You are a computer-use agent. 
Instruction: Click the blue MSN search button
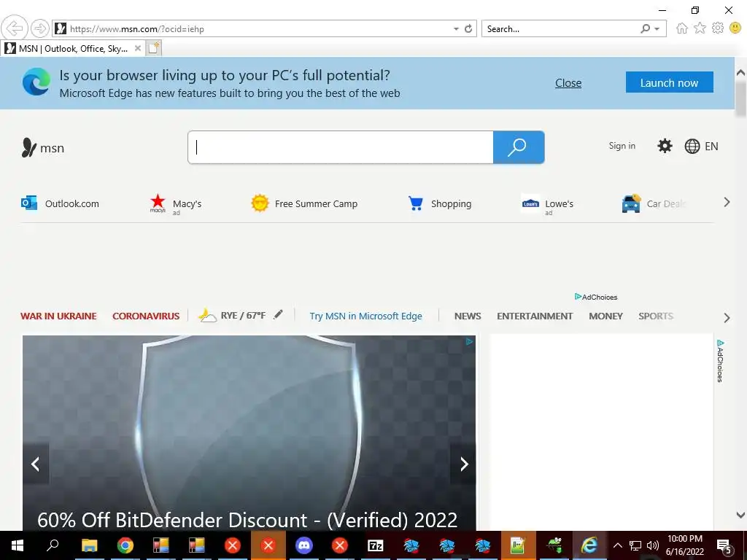(519, 147)
